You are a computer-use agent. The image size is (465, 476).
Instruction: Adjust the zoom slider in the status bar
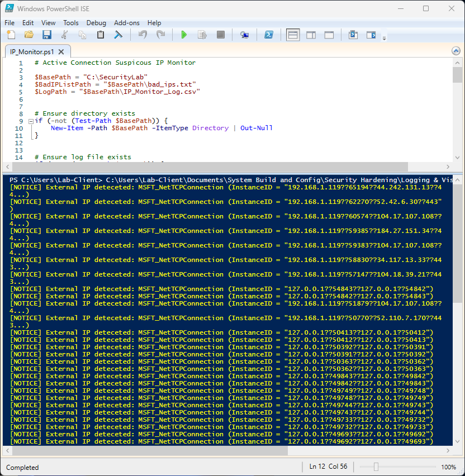376,467
